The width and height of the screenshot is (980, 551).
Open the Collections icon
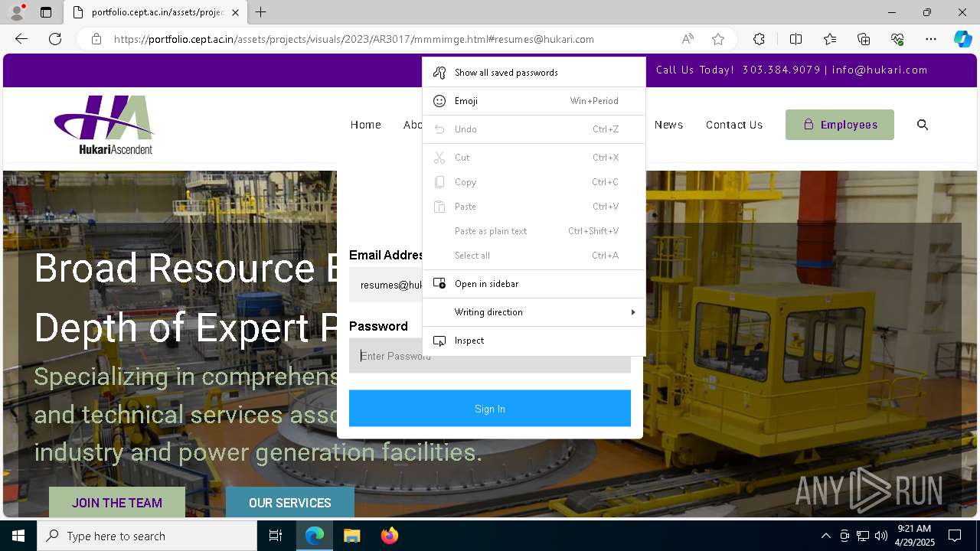pos(864,39)
